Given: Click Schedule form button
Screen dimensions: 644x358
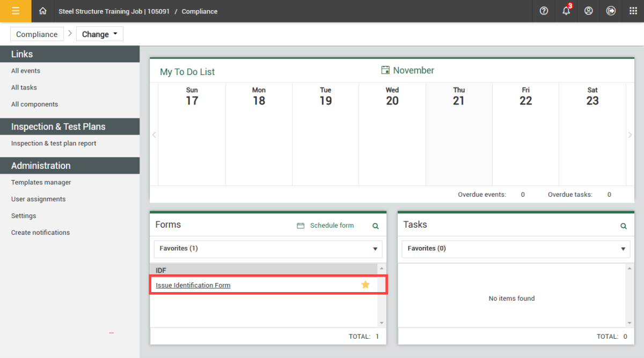Looking at the screenshot, I should [x=326, y=226].
